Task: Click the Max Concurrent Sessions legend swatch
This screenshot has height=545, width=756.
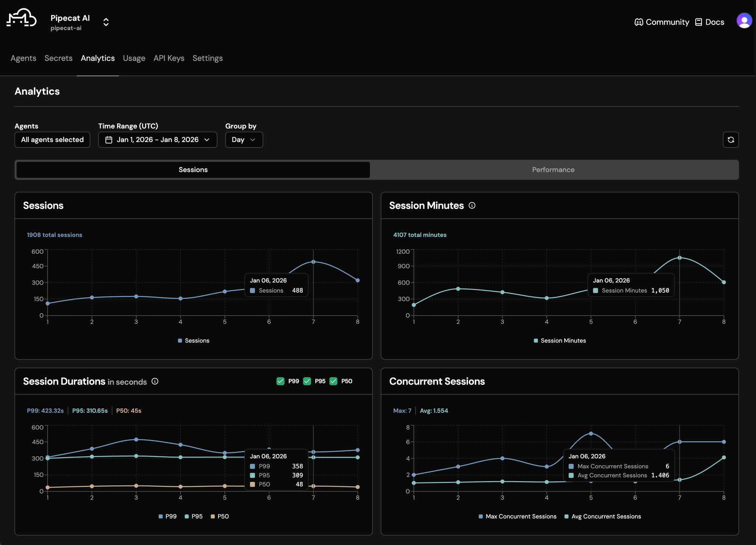Action: pyautogui.click(x=481, y=517)
